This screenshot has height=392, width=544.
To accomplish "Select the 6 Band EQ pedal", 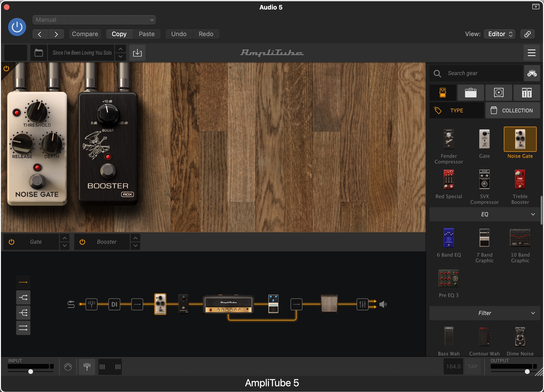I will pyautogui.click(x=449, y=238).
